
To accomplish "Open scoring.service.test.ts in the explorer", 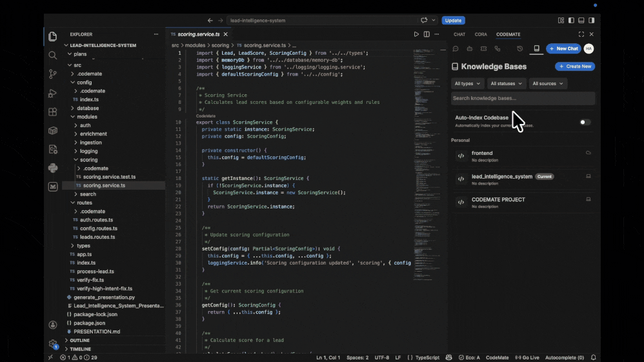I will point(109,177).
